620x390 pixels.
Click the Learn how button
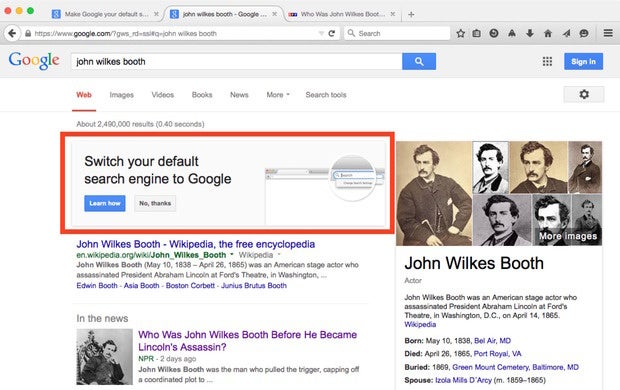point(105,203)
